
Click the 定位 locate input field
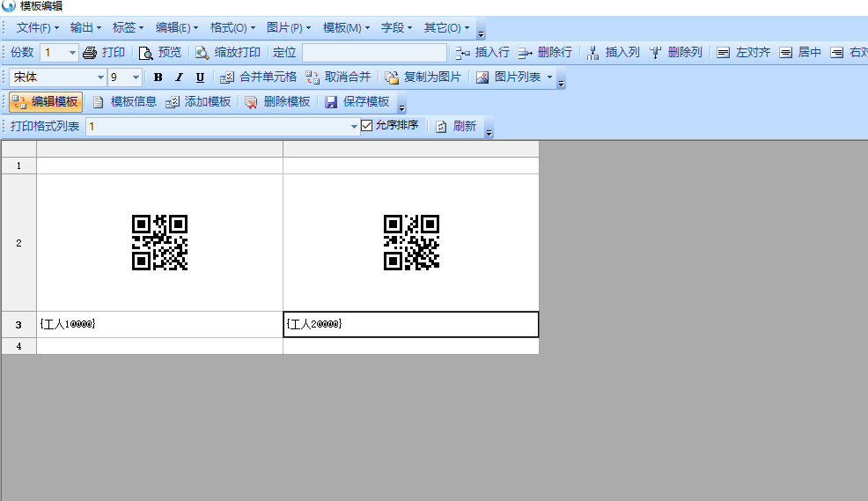coord(374,53)
